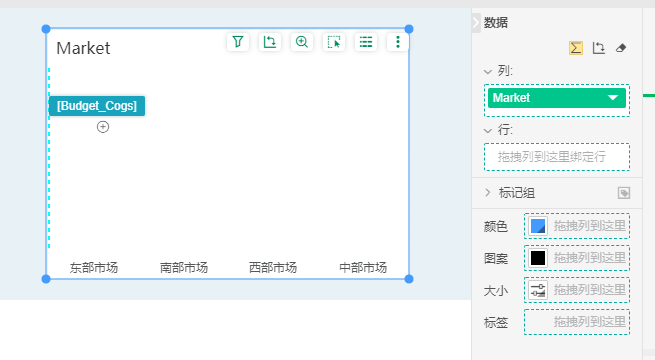Viewport: 655px width, 360px height.
Task: Click the 颜色 row label
Action: point(496,226)
